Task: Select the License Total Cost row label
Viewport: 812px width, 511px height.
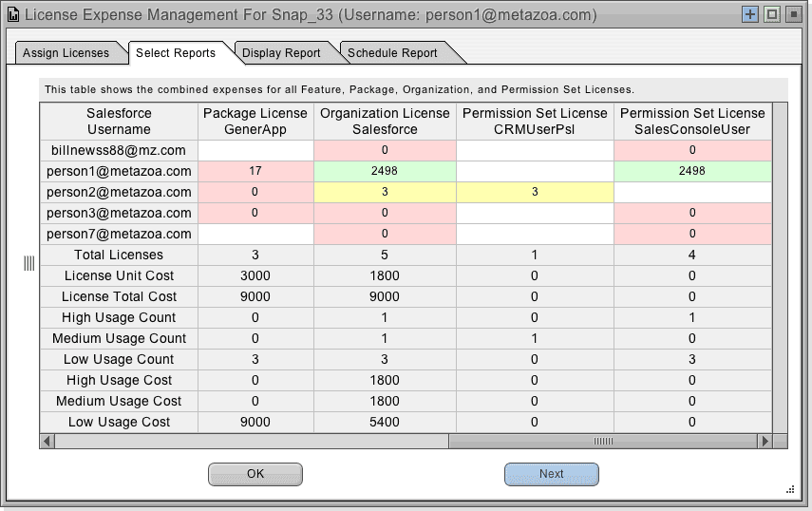Action: (119, 296)
